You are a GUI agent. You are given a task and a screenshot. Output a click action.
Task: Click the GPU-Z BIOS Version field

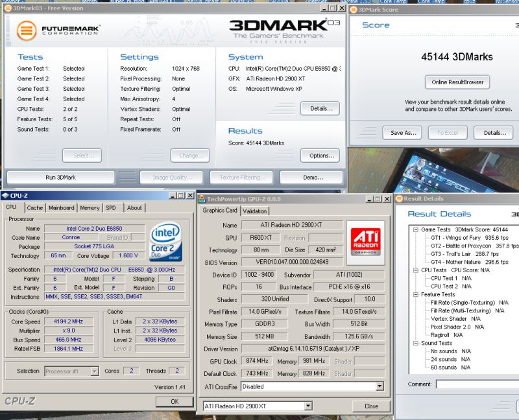point(292,262)
